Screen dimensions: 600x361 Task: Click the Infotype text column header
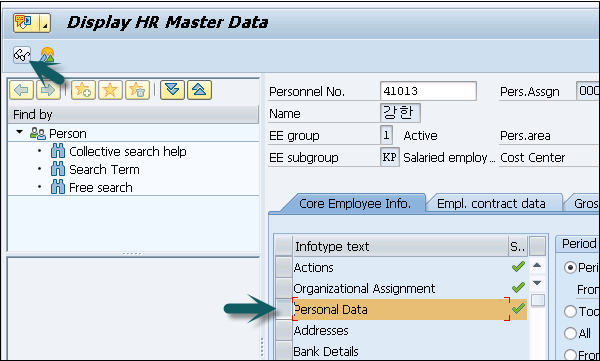(400, 247)
